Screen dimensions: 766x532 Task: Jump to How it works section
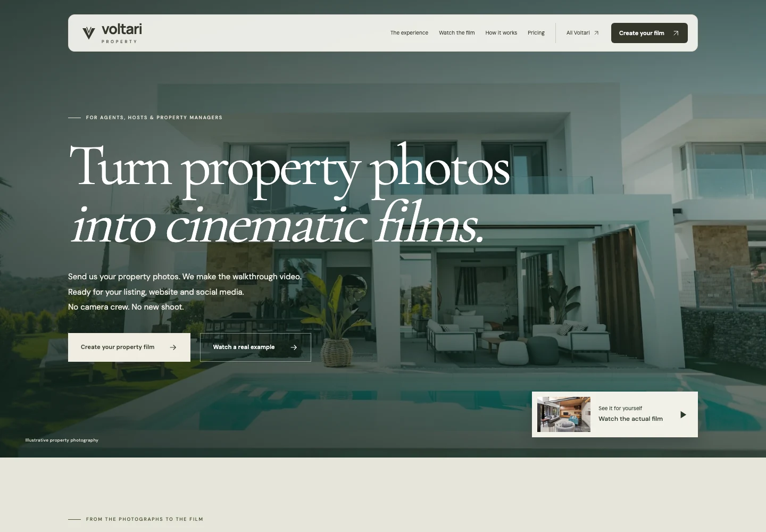(501, 33)
